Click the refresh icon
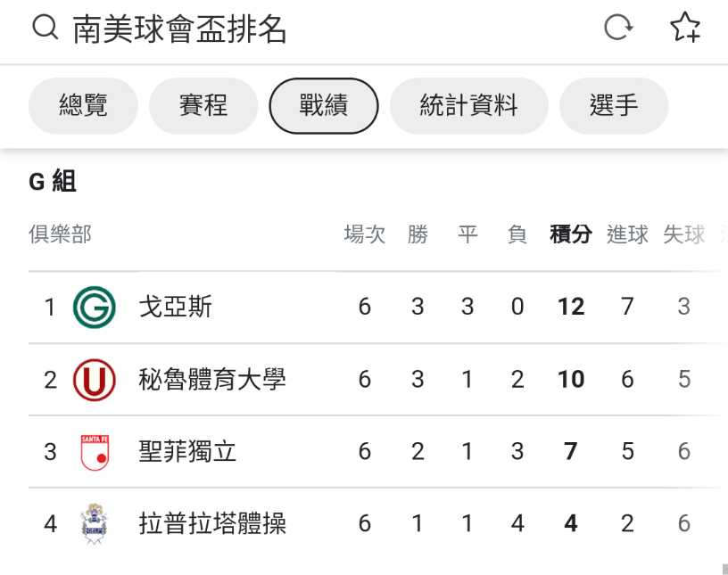The image size is (728, 575). (617, 28)
